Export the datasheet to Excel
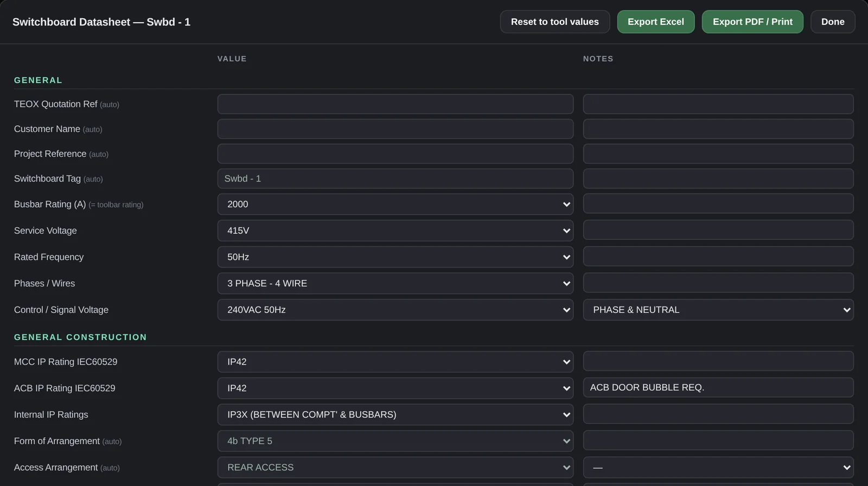 pos(655,22)
